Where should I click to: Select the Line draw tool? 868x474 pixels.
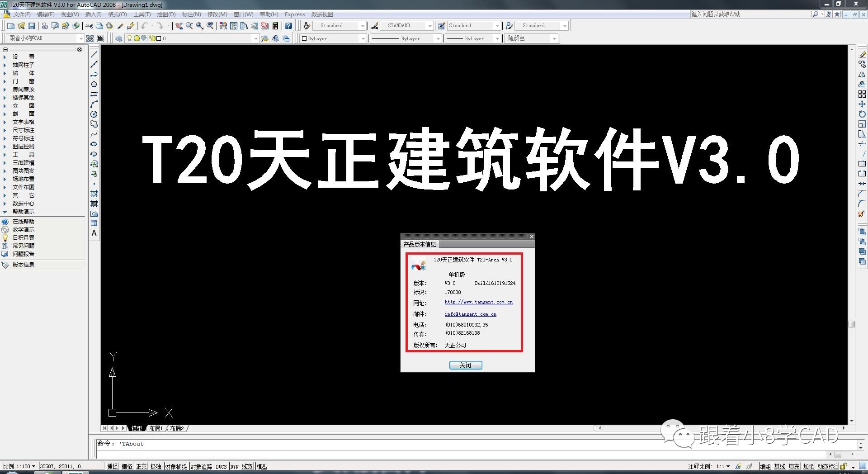[x=94, y=54]
